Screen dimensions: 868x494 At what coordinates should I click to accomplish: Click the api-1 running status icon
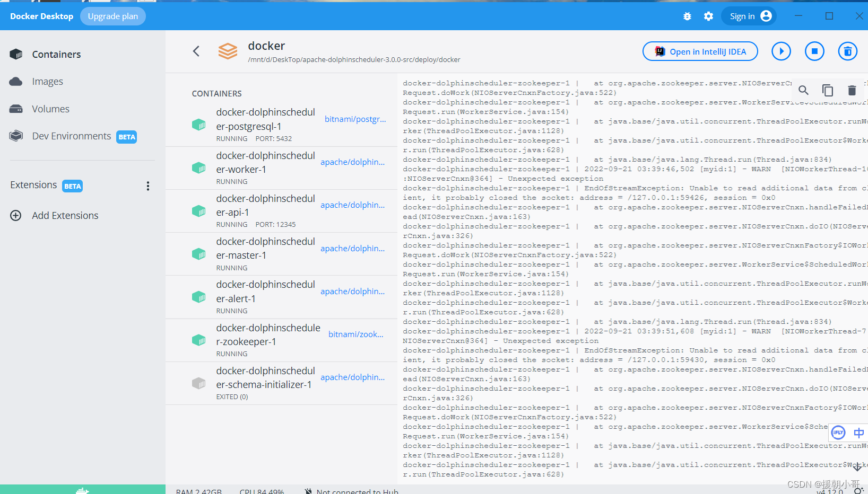tap(198, 211)
